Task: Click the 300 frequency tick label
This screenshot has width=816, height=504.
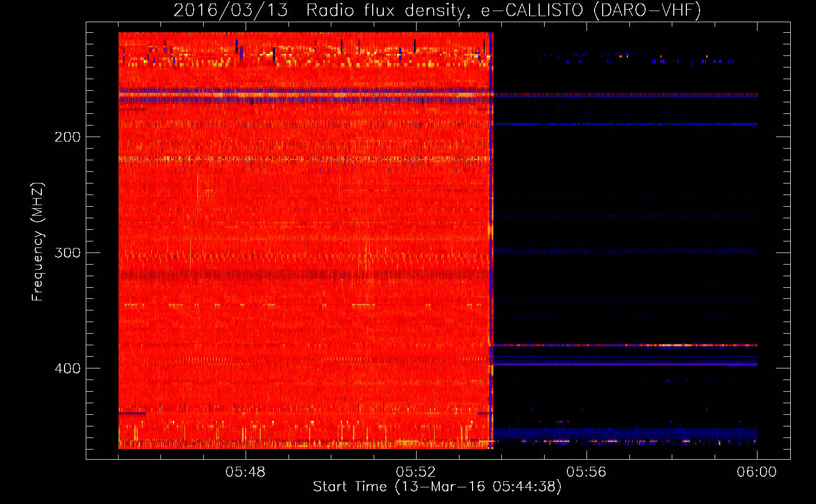Action: (68, 253)
